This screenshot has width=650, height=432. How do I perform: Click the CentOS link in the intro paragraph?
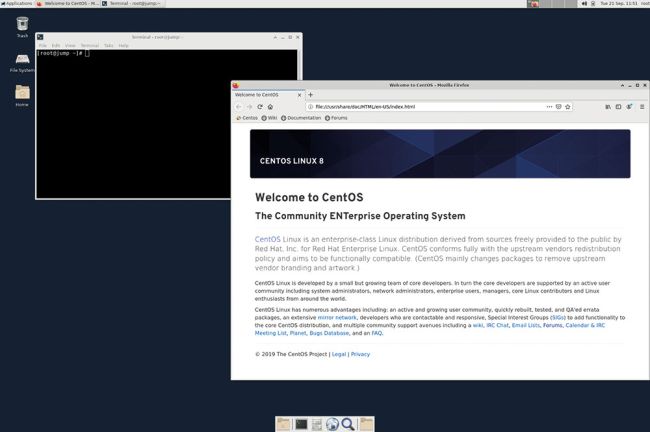tap(267, 240)
